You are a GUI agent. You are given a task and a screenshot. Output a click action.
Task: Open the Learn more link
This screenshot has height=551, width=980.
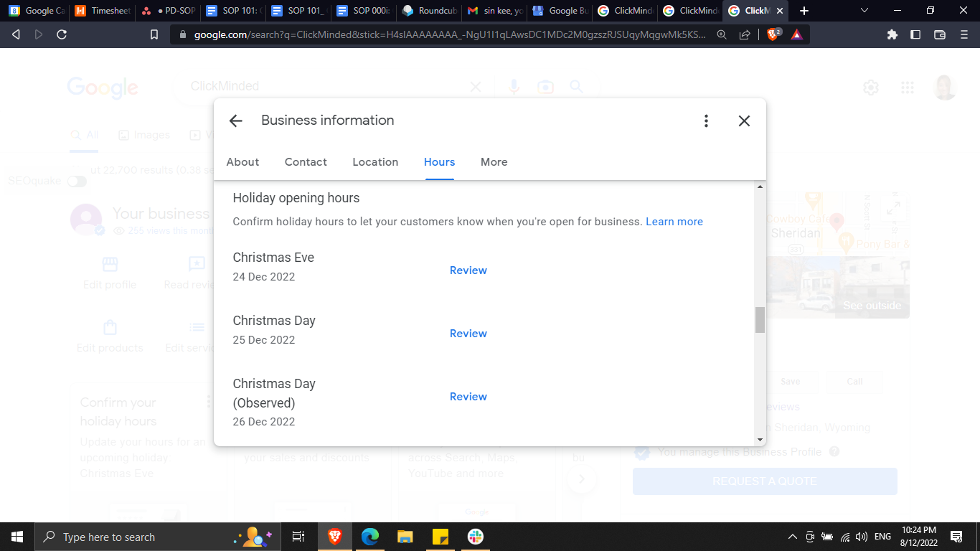tap(674, 222)
